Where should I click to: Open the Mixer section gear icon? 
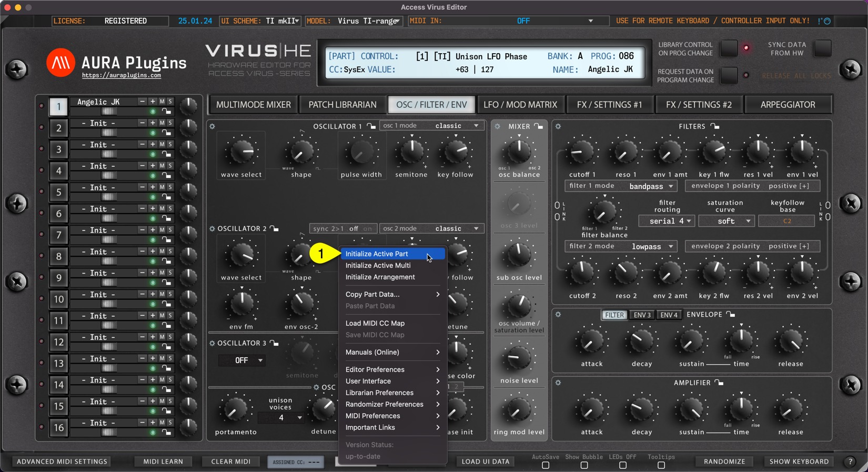497,126
